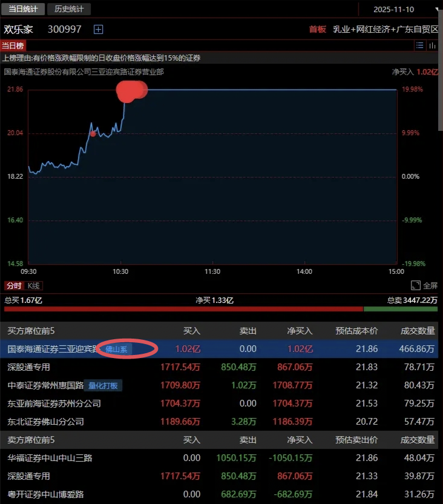Select the 当日统计 tab

(x=23, y=9)
